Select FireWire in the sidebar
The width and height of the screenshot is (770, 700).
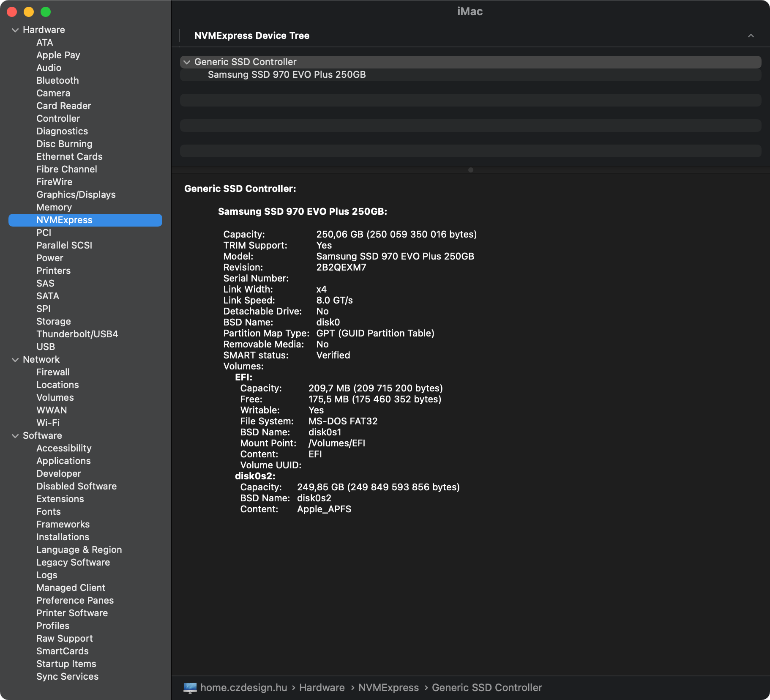click(x=54, y=182)
